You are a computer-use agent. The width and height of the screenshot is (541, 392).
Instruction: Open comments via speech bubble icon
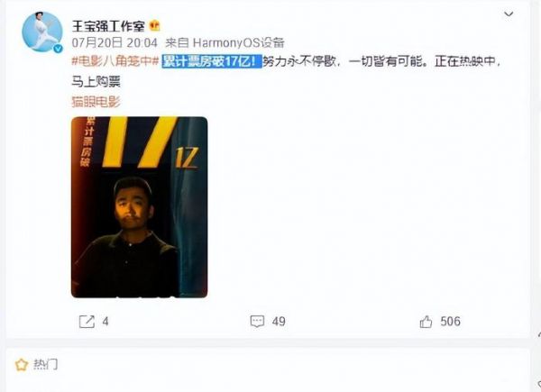[x=257, y=322]
